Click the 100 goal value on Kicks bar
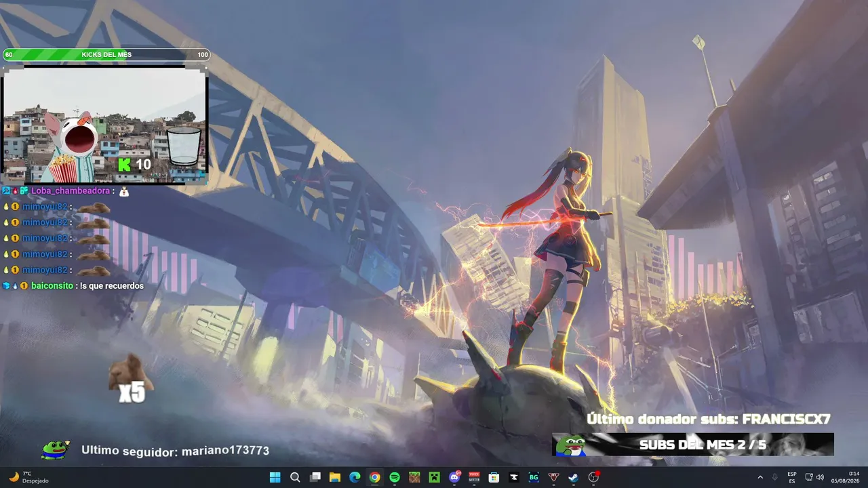This screenshot has width=868, height=488. click(203, 55)
